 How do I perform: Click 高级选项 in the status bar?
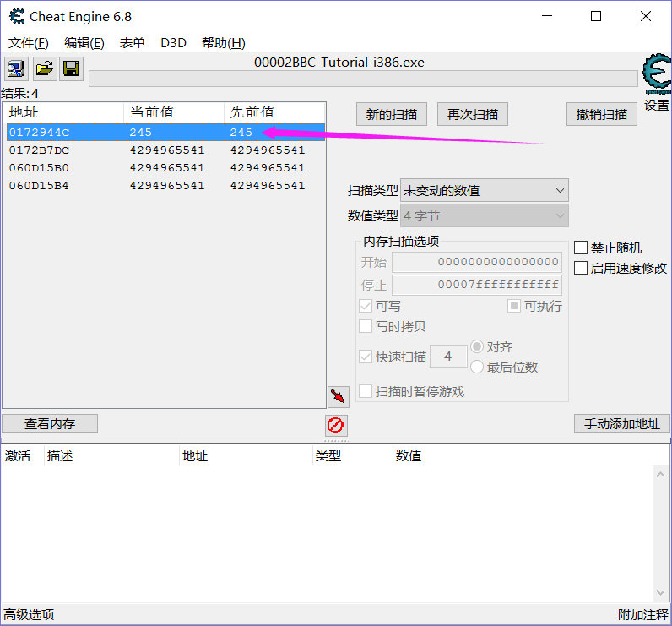[x=29, y=614]
